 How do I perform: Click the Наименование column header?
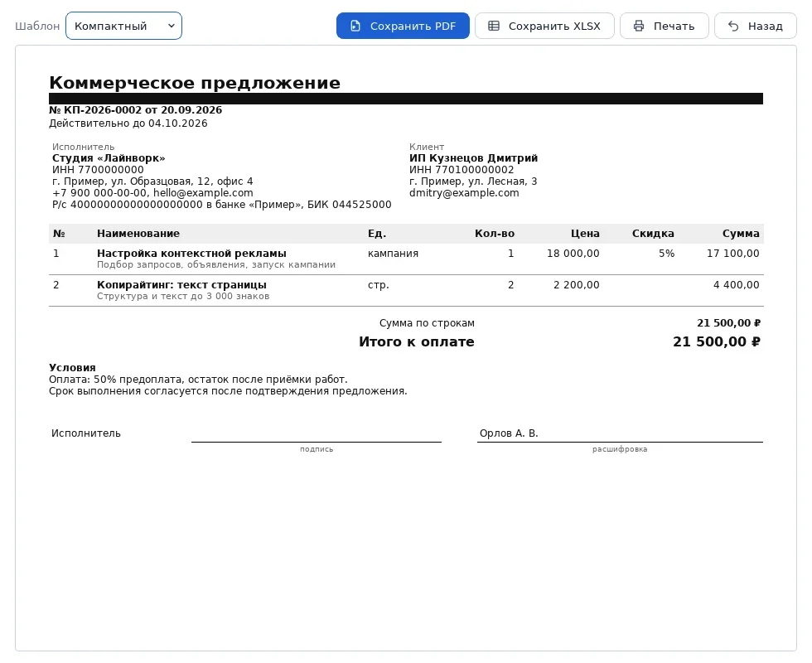tap(138, 234)
